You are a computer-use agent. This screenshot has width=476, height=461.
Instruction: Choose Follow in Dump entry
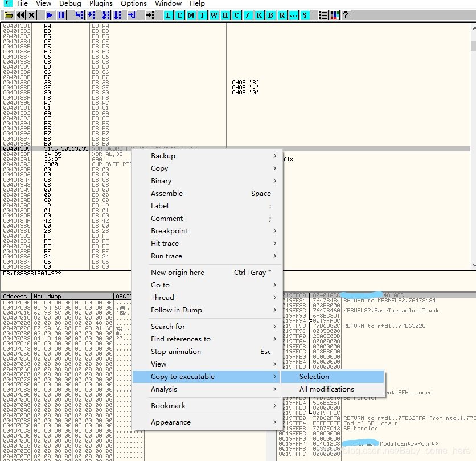pyautogui.click(x=207, y=310)
